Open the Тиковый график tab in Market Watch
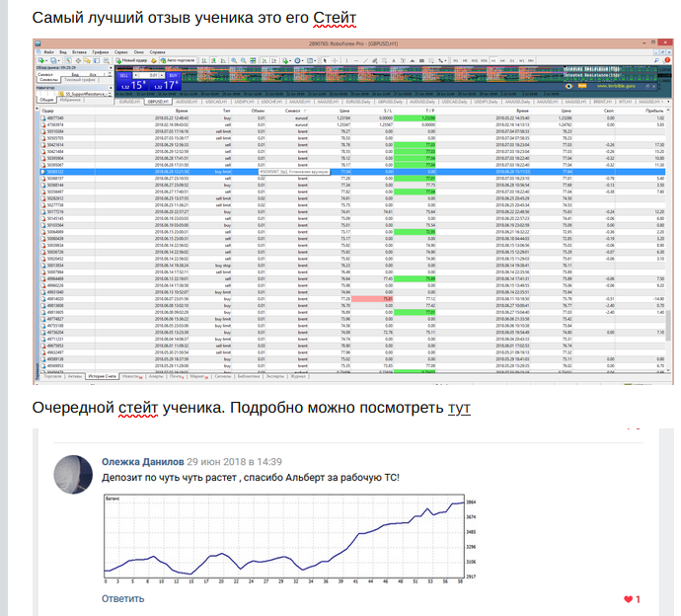 (x=80, y=80)
